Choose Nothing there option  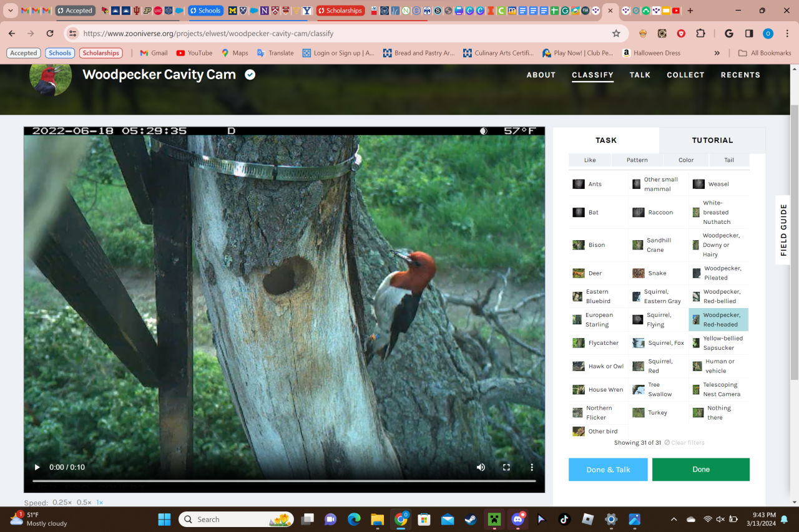click(x=718, y=413)
